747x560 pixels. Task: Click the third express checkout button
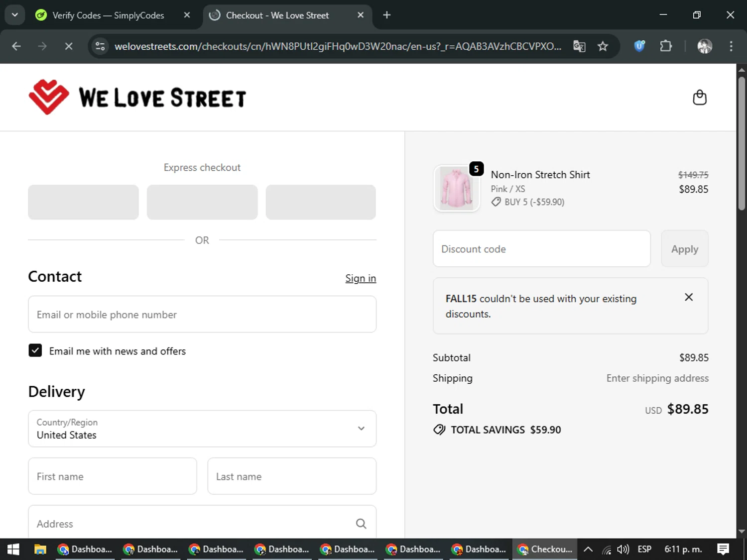point(321,202)
